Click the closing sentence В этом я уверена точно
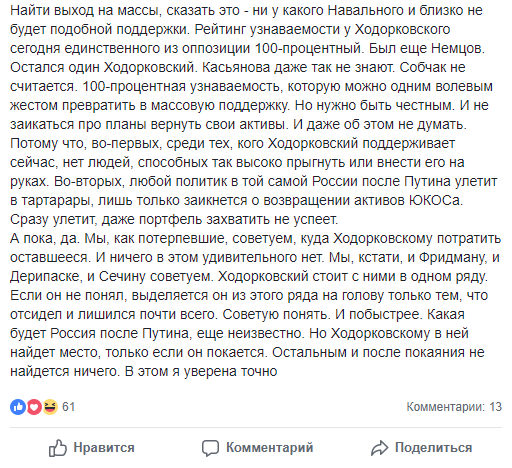The image size is (512, 468). (201, 372)
